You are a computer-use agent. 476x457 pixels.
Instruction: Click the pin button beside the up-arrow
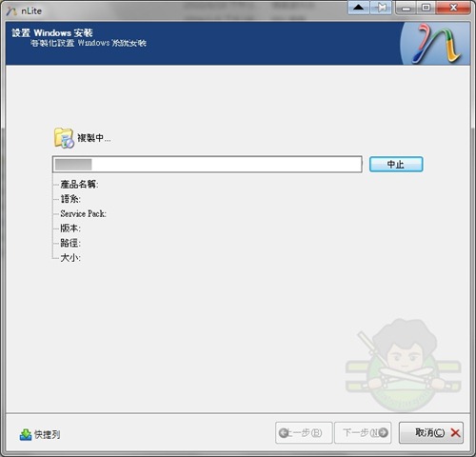point(381,8)
